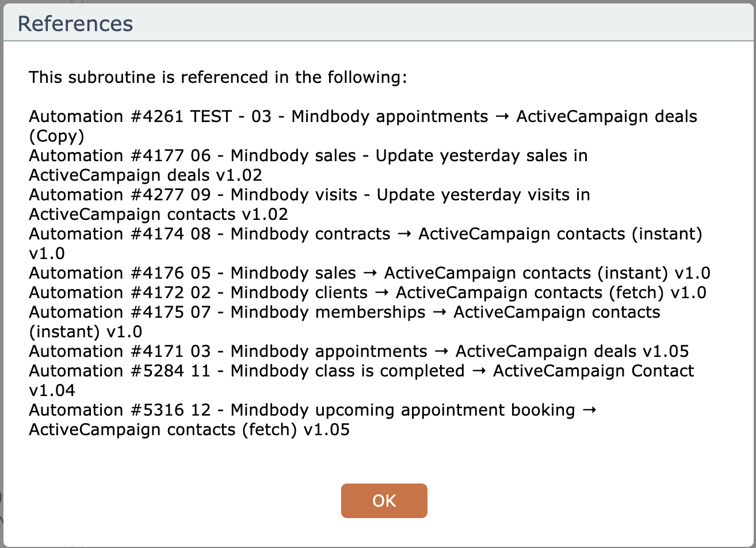Viewport: 756px width, 548px height.
Task: Select Automation #5316 upcoming appointment booking entry
Action: [x=312, y=410]
